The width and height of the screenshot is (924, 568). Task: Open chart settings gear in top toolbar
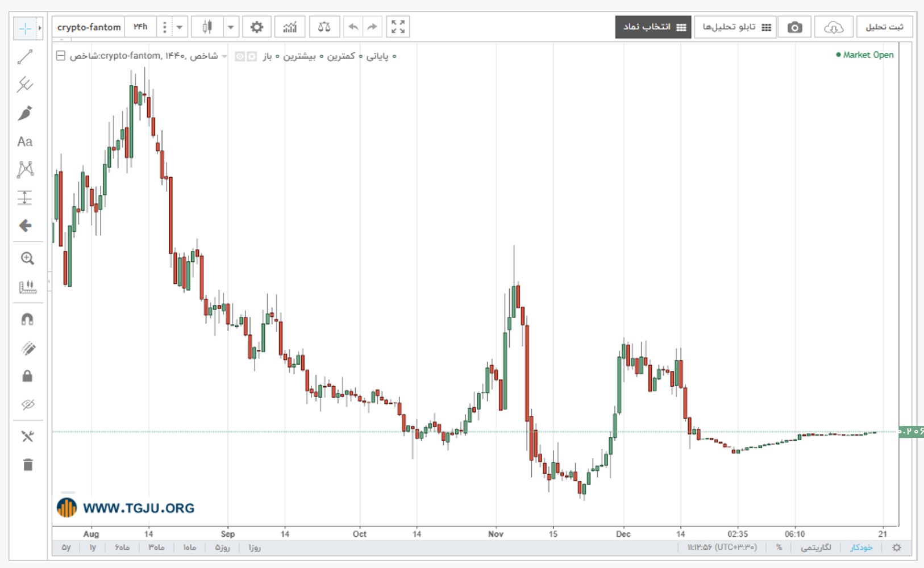click(257, 27)
